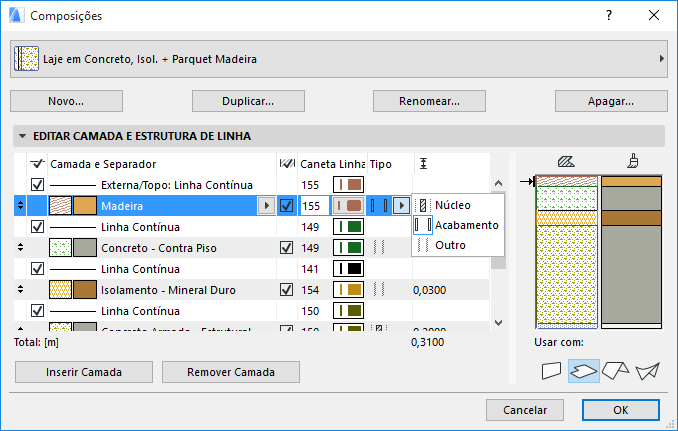Viewport: 678px width, 431px height.
Task: Collapse Editar Camada e Estrutura de Linha section
Action: [21, 136]
